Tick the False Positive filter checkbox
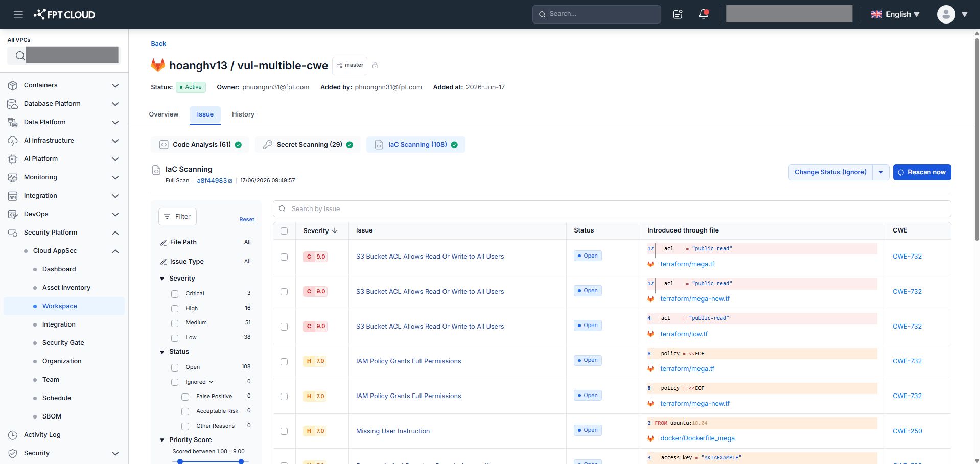The image size is (980, 464). click(185, 397)
